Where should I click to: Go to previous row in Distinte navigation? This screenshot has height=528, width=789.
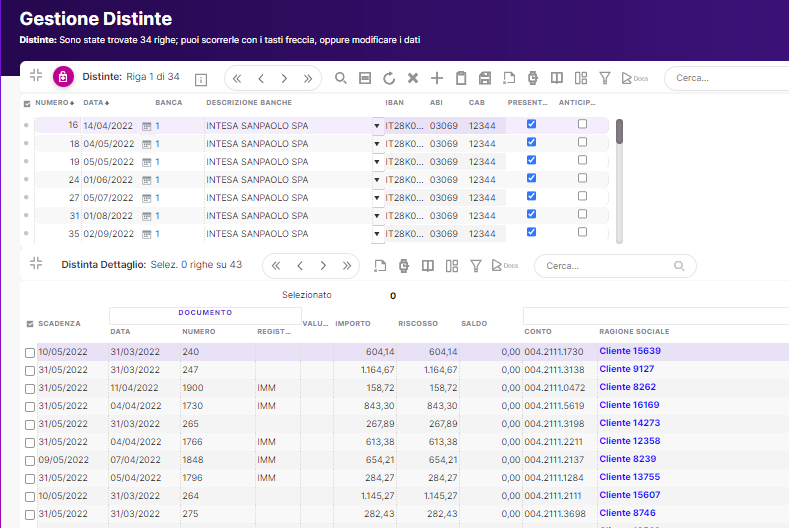point(261,79)
